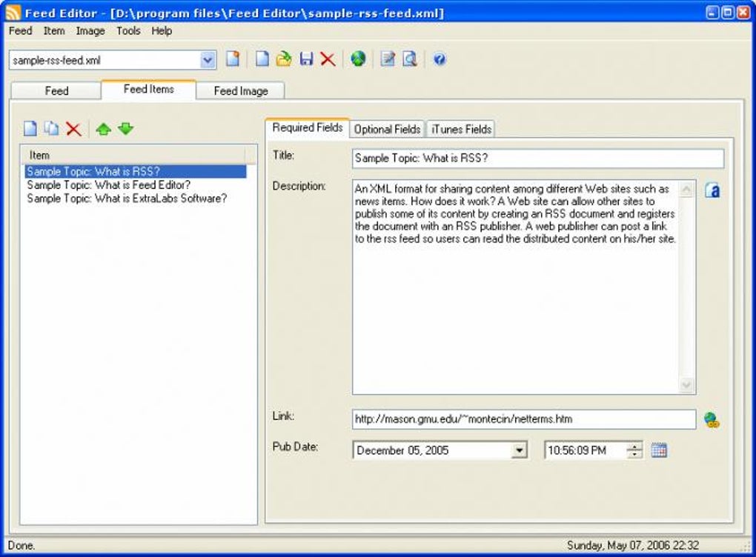The image size is (756, 557).
Task: Open a feed file using folder icon
Action: (x=284, y=59)
